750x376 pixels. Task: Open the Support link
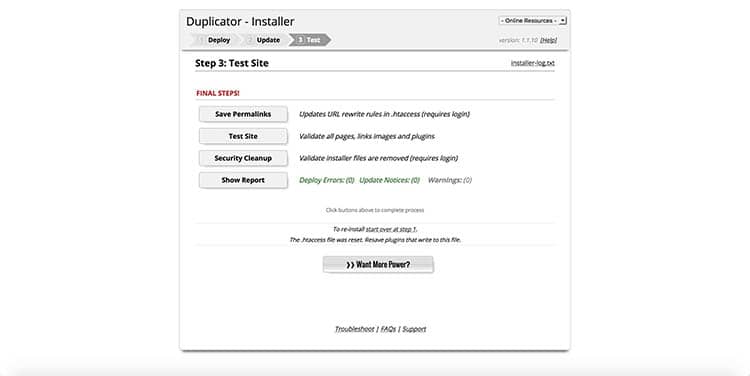tap(414, 329)
